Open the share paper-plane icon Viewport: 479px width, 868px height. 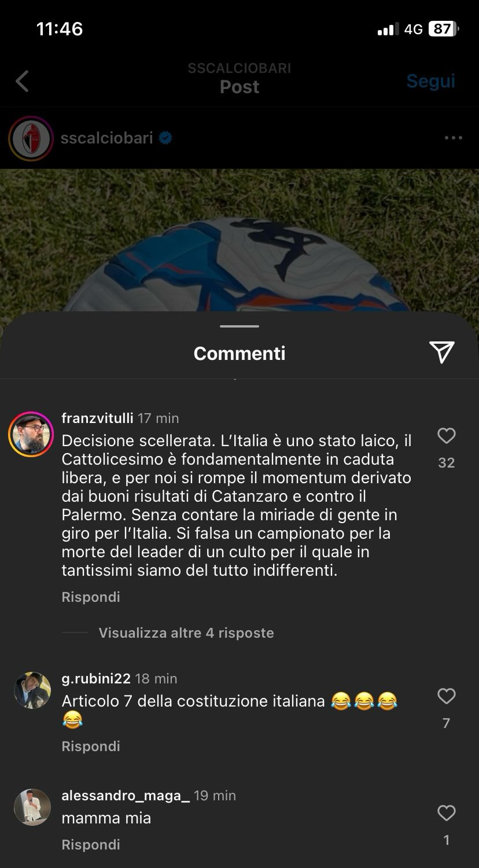[442, 352]
